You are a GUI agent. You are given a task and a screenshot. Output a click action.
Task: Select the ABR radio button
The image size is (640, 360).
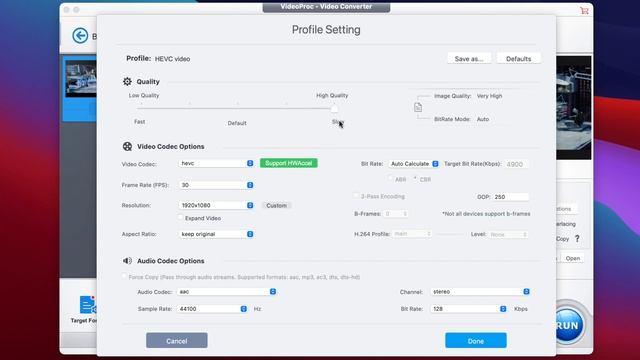pos(391,178)
